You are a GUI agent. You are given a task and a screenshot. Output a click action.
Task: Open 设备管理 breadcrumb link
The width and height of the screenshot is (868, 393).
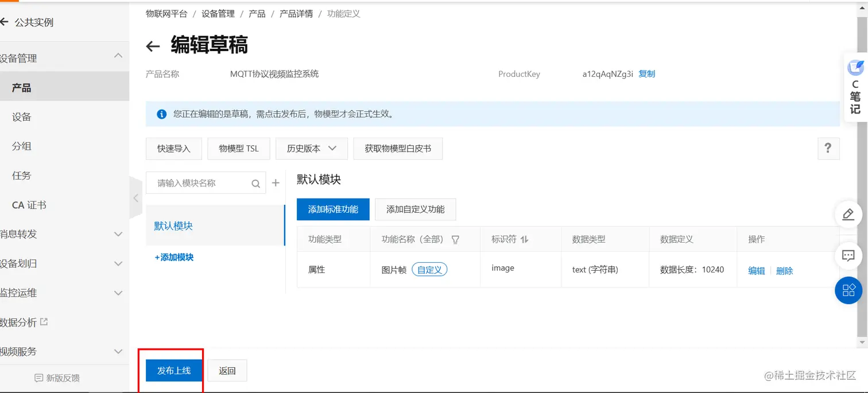point(218,14)
